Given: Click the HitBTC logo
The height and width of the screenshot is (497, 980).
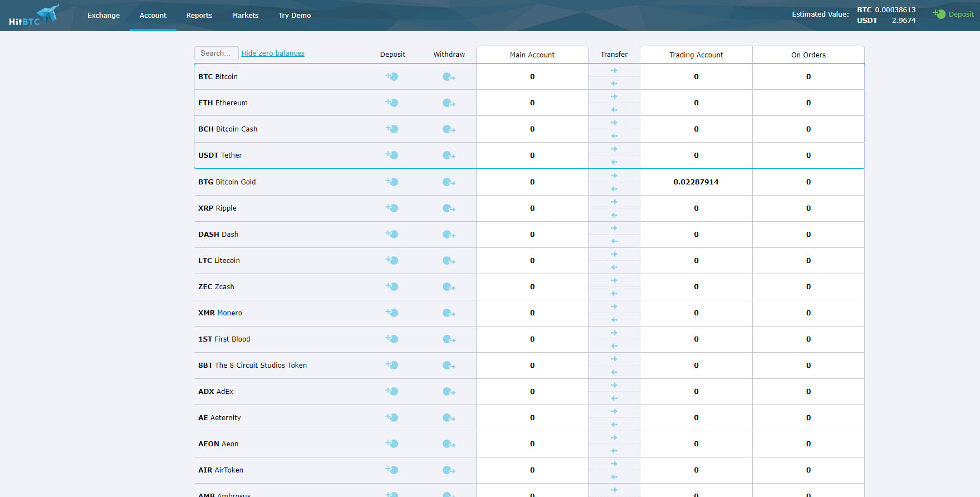Looking at the screenshot, I should 34,15.
